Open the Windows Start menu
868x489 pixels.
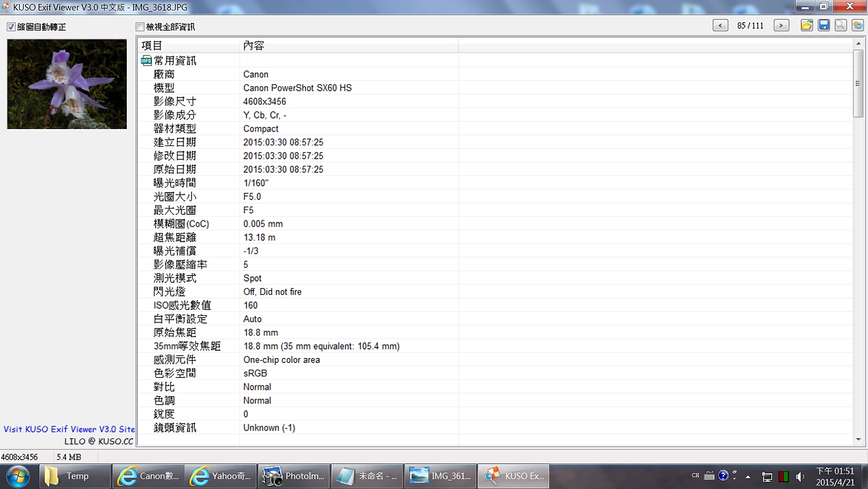click(18, 476)
